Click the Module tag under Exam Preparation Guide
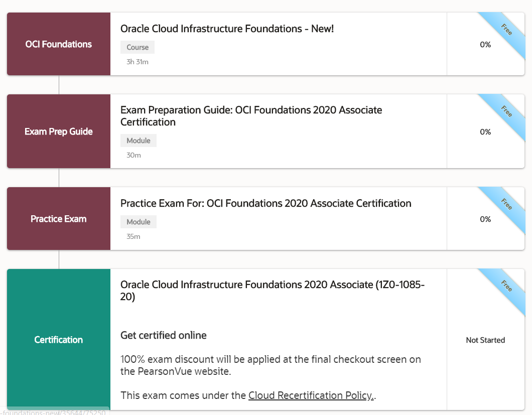The image size is (532, 415). [x=139, y=141]
